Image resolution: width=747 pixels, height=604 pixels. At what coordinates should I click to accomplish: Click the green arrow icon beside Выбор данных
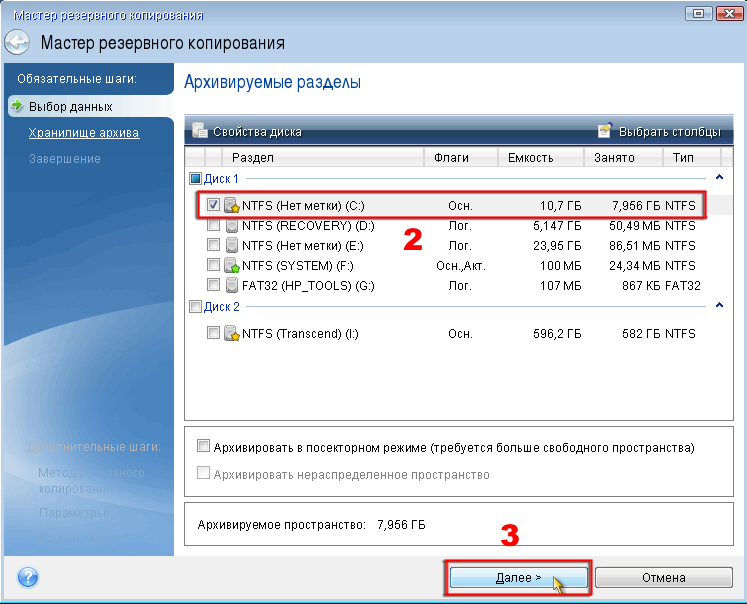[x=17, y=105]
